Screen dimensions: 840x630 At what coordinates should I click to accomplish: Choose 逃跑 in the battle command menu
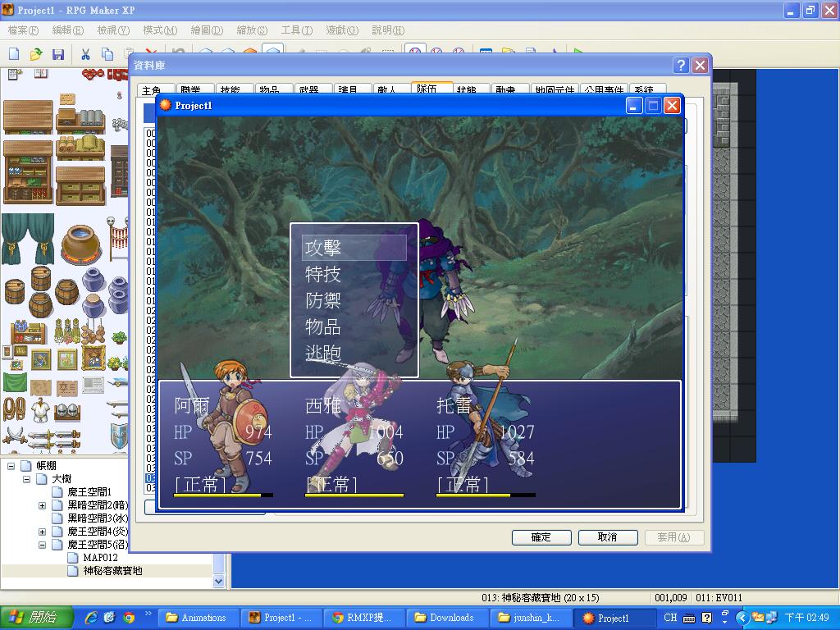323,353
